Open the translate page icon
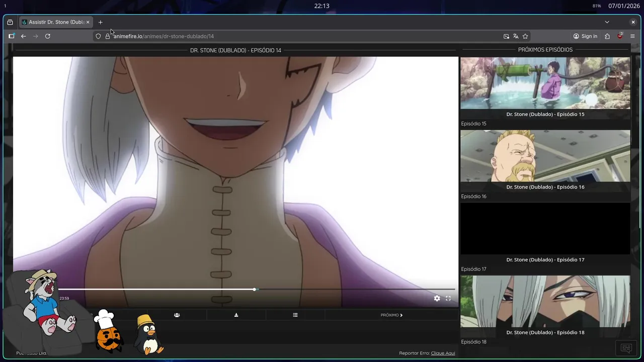Viewport: 644px width, 362px height. point(516,36)
